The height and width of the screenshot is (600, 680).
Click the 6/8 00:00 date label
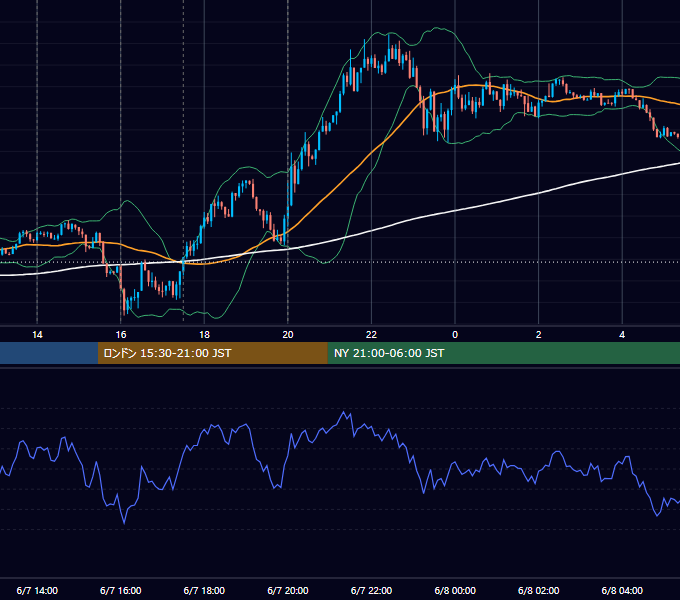(455, 590)
